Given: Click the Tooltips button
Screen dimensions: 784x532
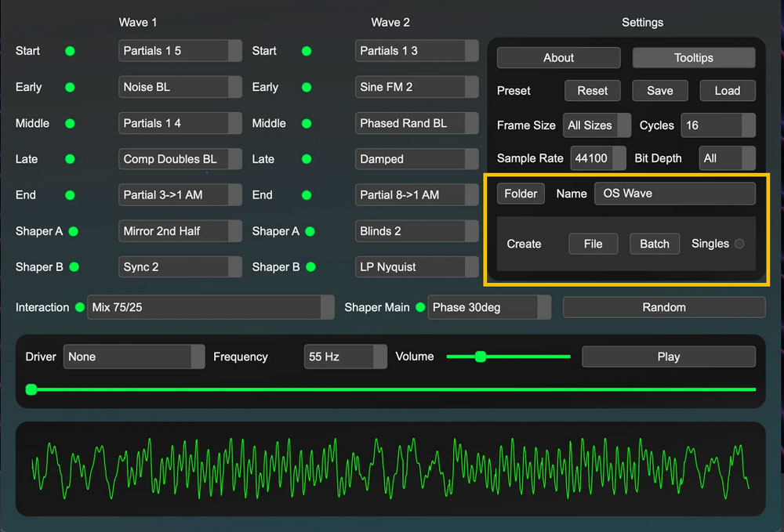Looking at the screenshot, I should (694, 58).
